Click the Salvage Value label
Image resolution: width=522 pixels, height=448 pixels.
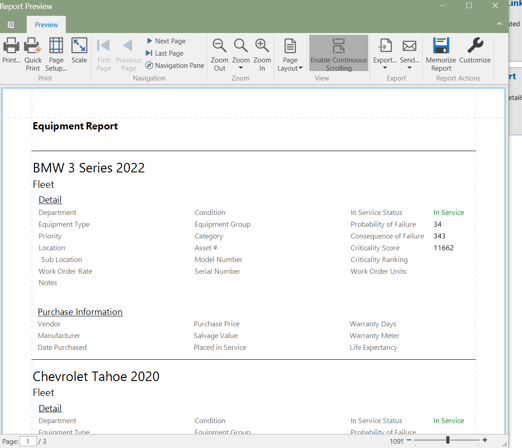click(x=216, y=336)
